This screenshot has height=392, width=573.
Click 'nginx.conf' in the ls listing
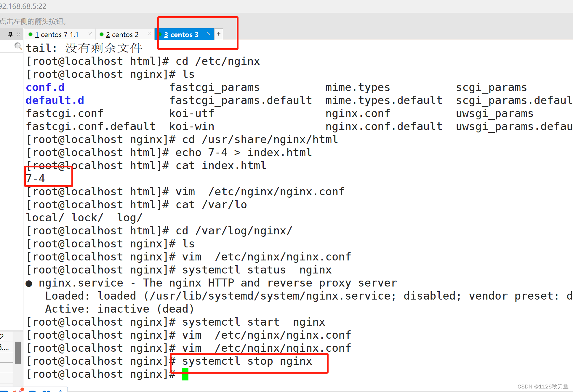358,113
